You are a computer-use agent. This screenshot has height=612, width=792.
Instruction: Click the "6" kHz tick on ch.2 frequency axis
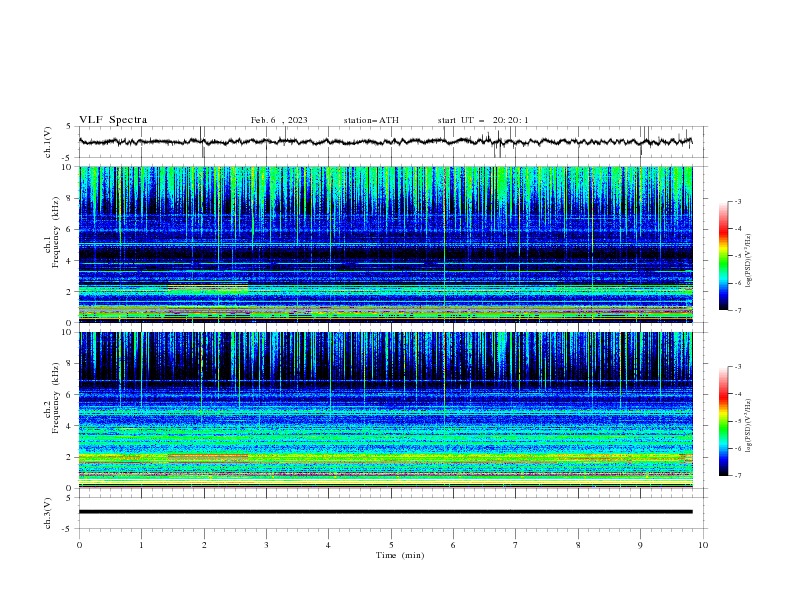(x=69, y=394)
